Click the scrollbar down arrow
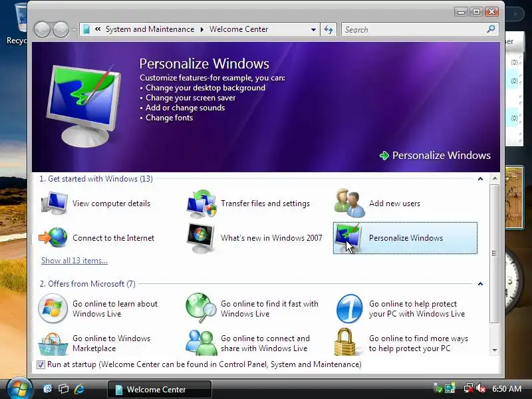 tap(495, 350)
